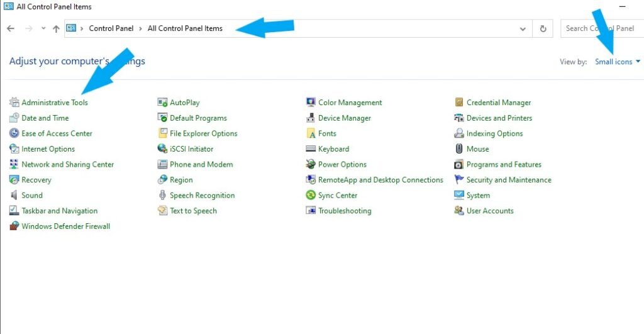Click the address bar control panel icon
The width and height of the screenshot is (644, 334).
(x=71, y=28)
